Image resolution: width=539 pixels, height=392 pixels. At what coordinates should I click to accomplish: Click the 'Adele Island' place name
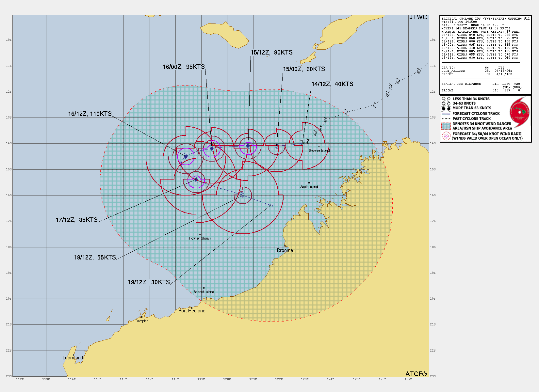pyautogui.click(x=309, y=187)
